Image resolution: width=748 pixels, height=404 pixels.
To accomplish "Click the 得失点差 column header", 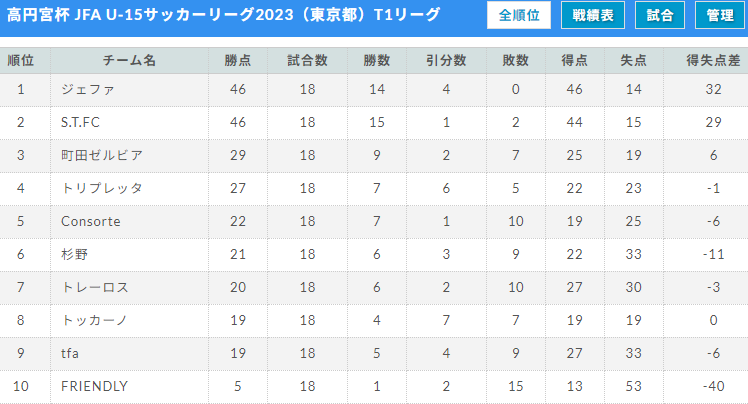I will (713, 61).
